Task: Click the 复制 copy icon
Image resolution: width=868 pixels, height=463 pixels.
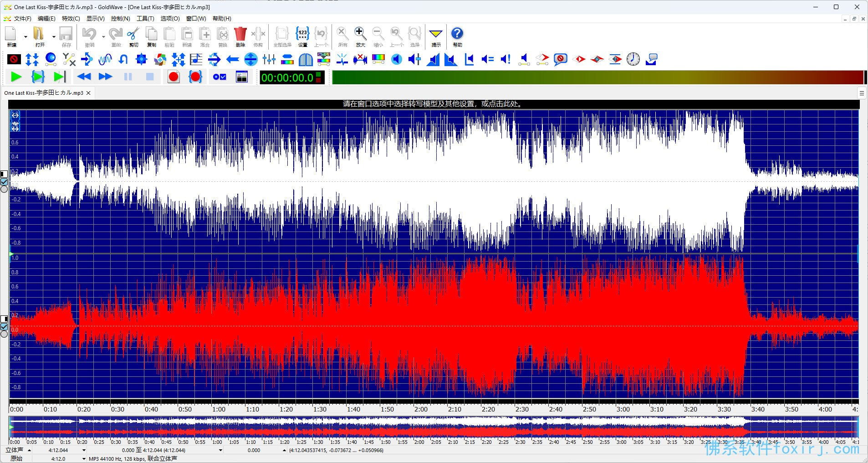Action: (x=152, y=36)
